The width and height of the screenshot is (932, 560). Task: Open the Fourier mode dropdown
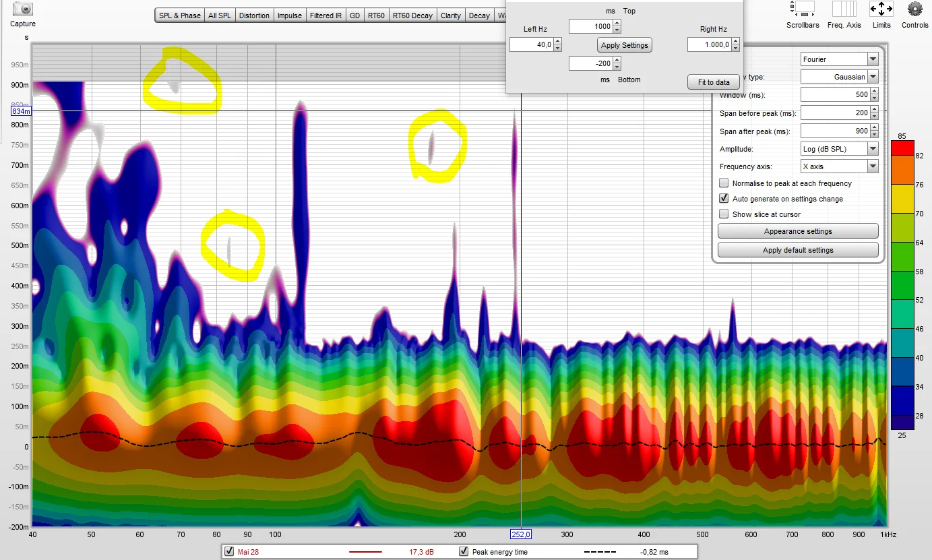click(x=840, y=59)
